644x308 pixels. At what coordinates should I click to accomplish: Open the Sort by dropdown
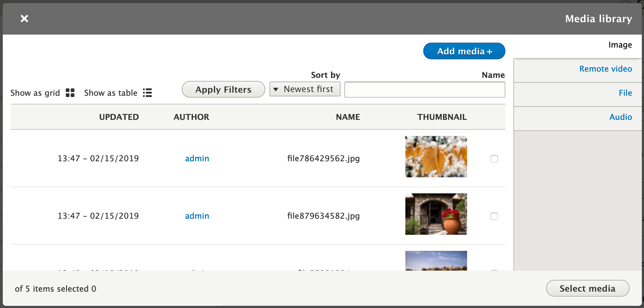[305, 89]
